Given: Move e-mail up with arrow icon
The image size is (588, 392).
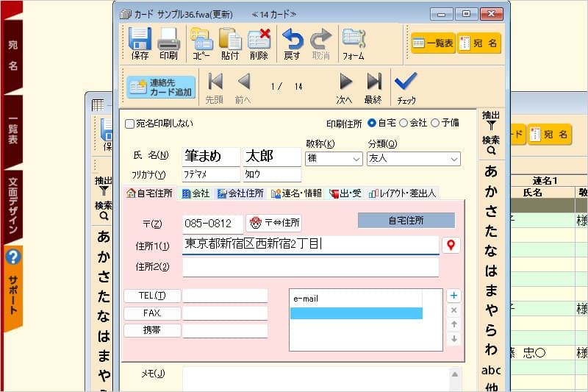Looking at the screenshot, I should coord(453,324).
